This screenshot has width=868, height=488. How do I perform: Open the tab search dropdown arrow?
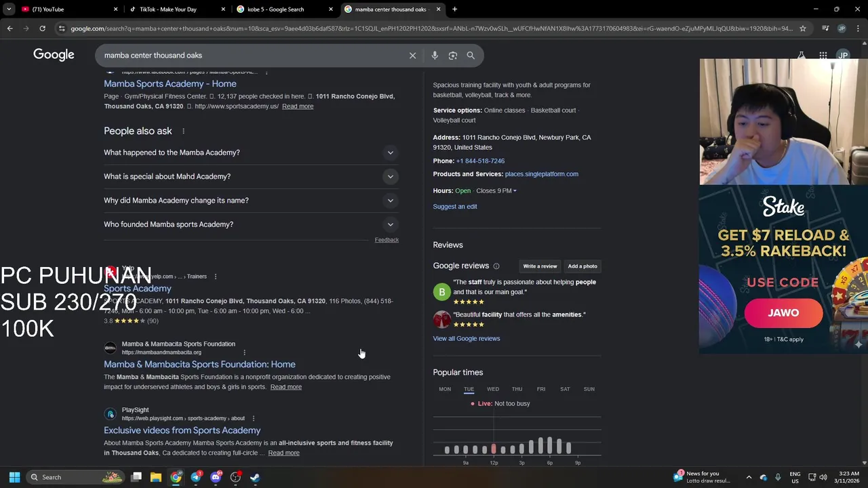(9, 9)
